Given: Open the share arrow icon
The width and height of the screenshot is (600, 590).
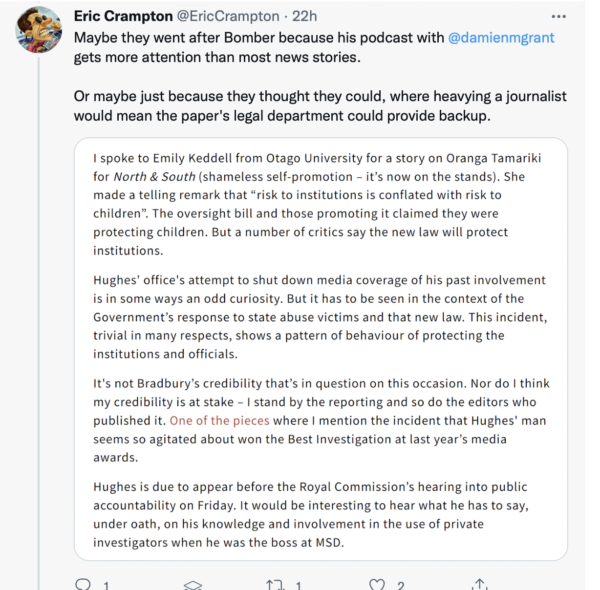Looking at the screenshot, I should click(481, 582).
